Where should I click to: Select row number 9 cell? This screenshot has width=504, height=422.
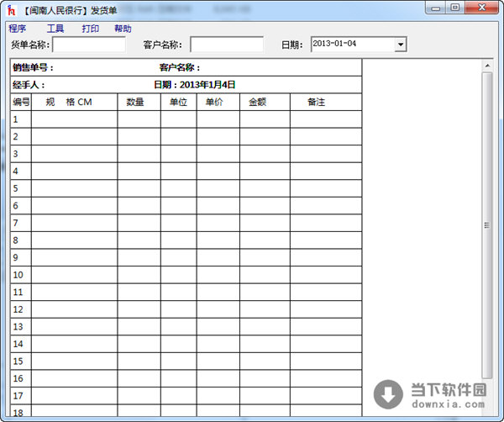(x=21, y=257)
